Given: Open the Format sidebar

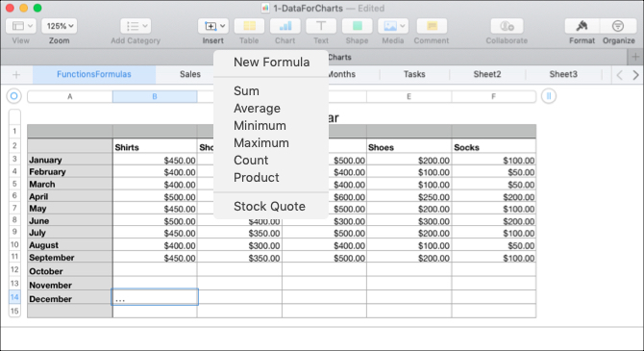Looking at the screenshot, I should (x=582, y=26).
